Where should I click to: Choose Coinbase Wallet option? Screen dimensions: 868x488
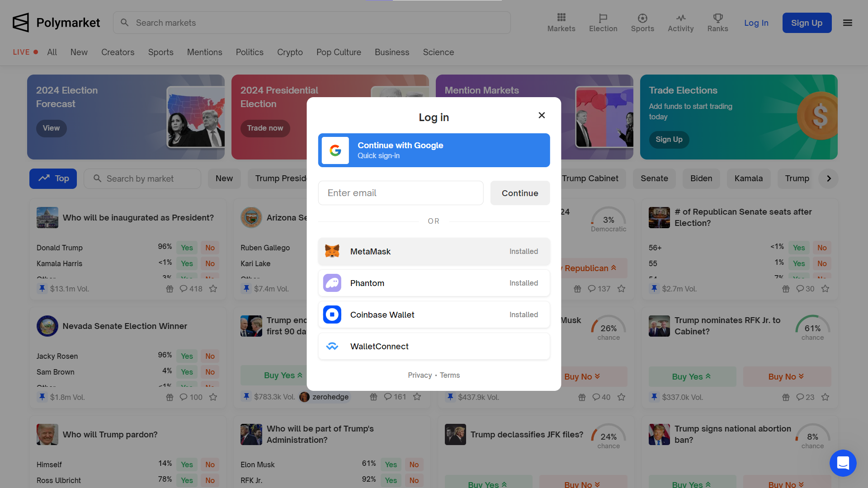coord(434,314)
